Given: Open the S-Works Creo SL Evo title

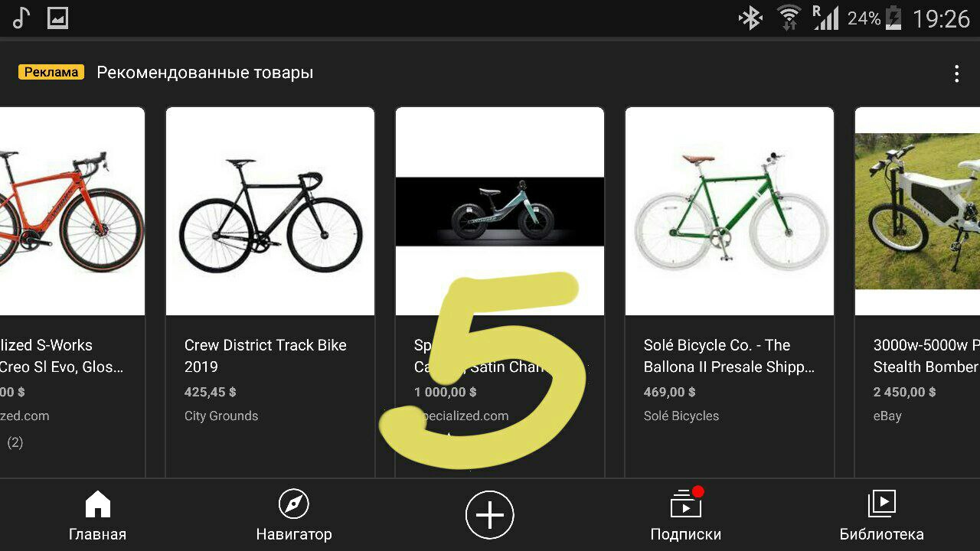Looking at the screenshot, I should tap(61, 356).
